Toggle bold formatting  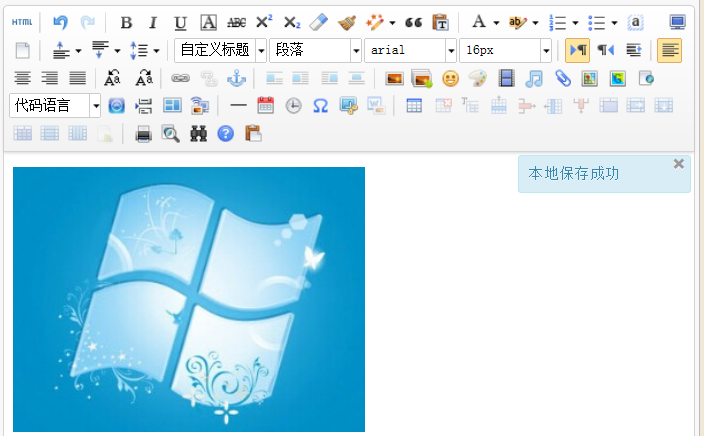tap(127, 22)
